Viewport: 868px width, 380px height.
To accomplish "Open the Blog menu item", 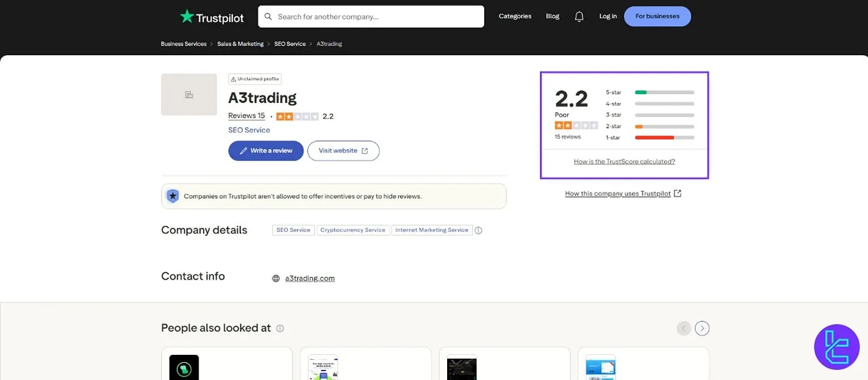I will tap(552, 16).
